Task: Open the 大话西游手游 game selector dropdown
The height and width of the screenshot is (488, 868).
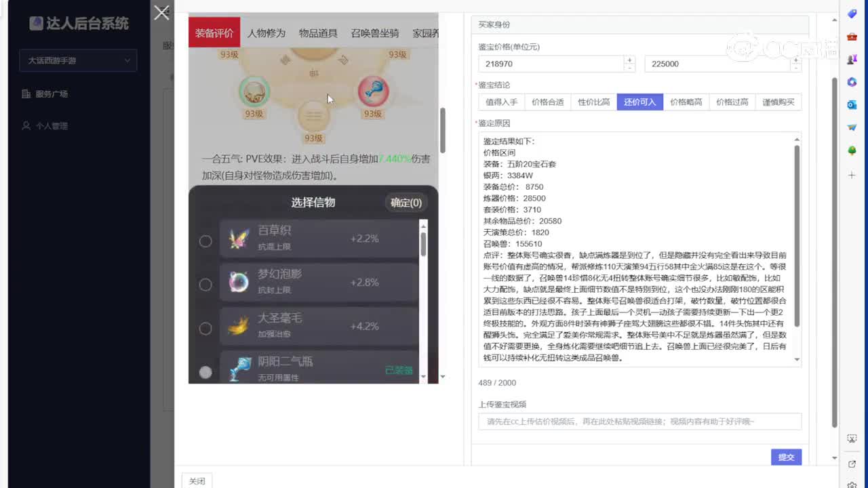Action: (x=78, y=60)
